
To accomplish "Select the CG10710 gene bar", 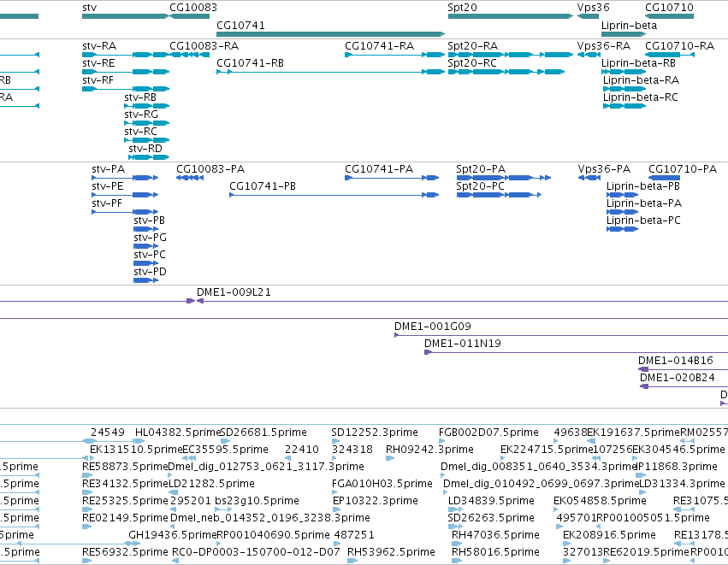I will pyautogui.click(x=669, y=16).
